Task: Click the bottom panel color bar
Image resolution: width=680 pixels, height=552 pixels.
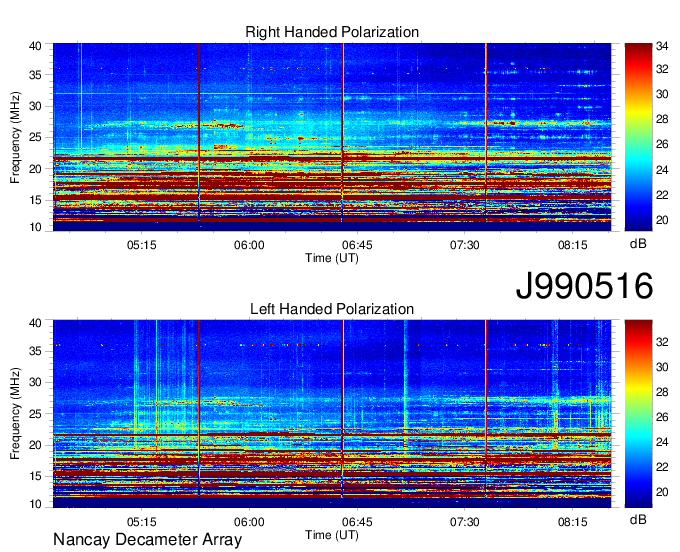Action: pyautogui.click(x=638, y=414)
